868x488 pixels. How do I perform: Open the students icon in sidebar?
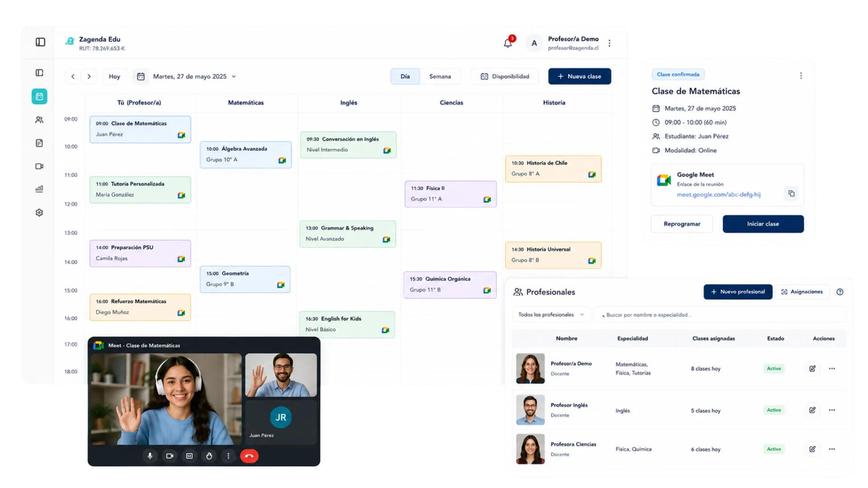pos(39,120)
